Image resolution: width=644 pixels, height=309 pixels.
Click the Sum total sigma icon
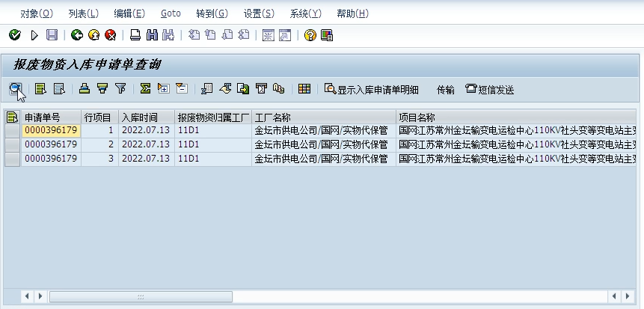tap(145, 89)
